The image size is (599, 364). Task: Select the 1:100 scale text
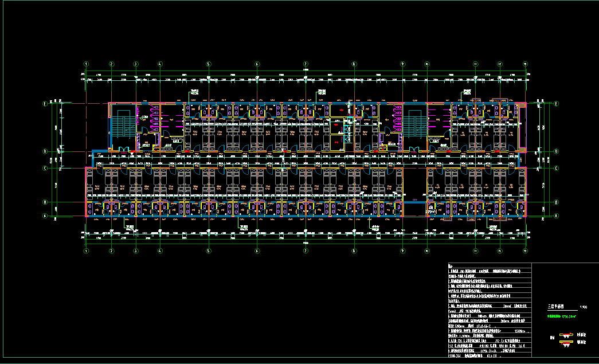584,307
